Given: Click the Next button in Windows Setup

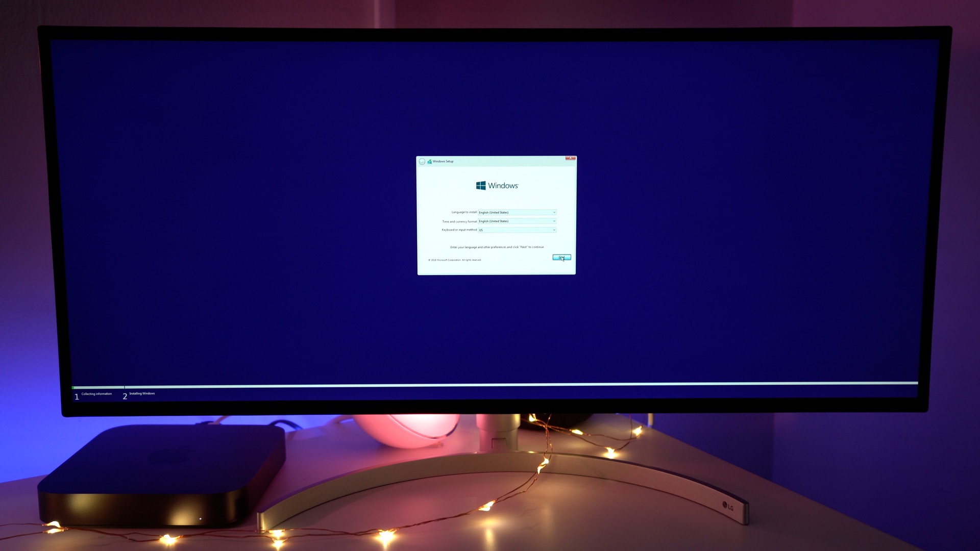Looking at the screenshot, I should pyautogui.click(x=561, y=258).
